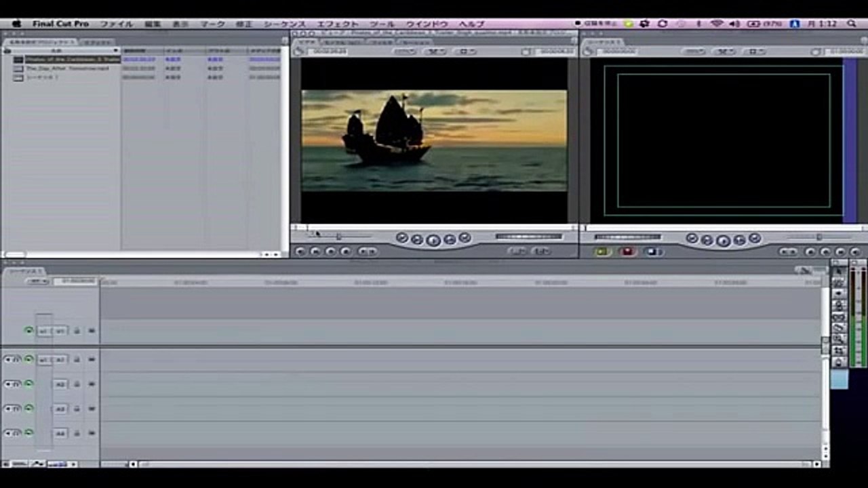868x488 pixels.
Task: Click Mark Clip button in Viewer
Action: [315, 251]
